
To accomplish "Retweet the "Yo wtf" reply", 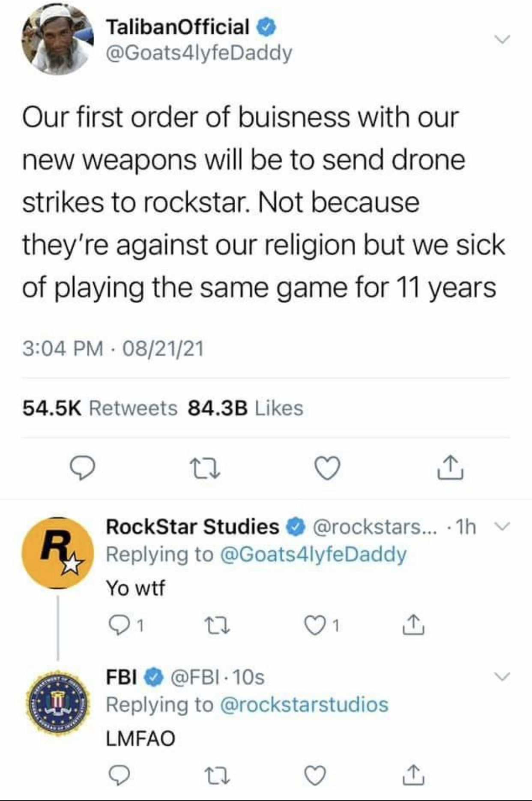I will pos(220,627).
